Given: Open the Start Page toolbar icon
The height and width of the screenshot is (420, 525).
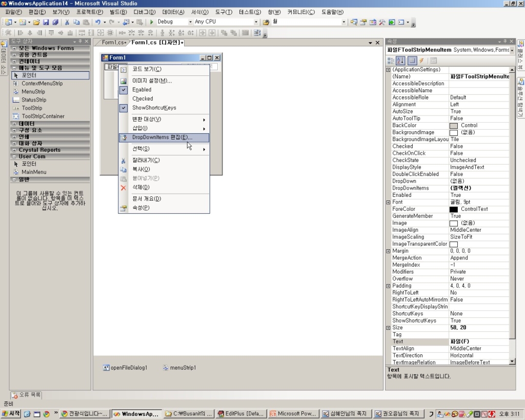Looking at the screenshot, I should click(x=391, y=22).
